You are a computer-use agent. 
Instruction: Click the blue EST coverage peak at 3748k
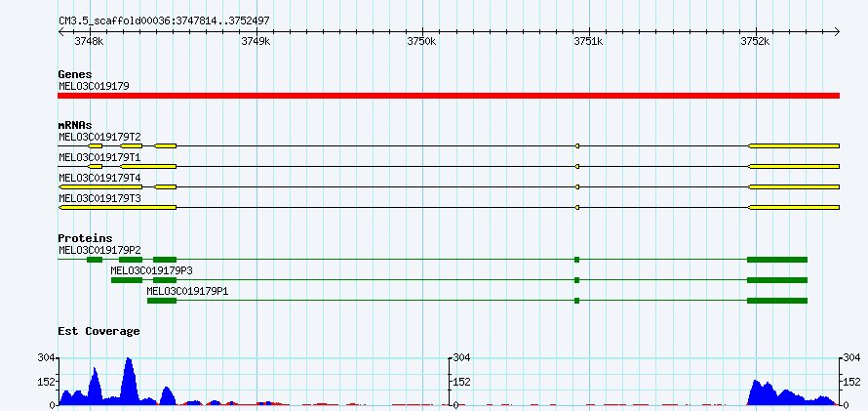tap(96, 388)
